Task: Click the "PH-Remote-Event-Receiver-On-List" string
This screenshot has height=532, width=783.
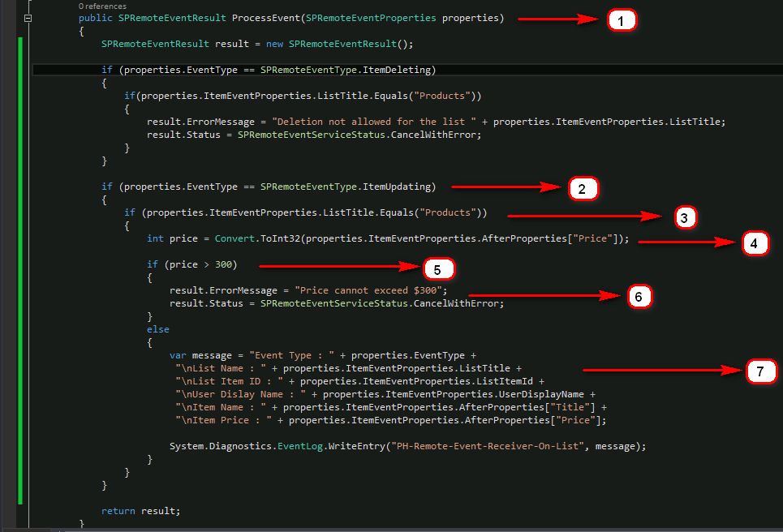Action: coord(488,446)
